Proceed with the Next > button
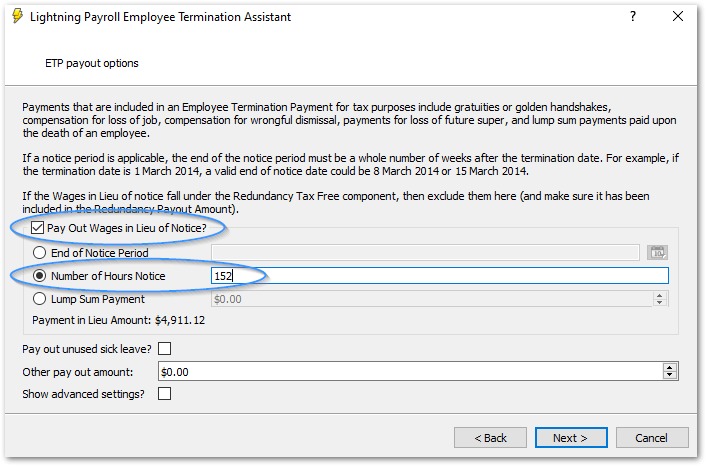 coord(571,438)
